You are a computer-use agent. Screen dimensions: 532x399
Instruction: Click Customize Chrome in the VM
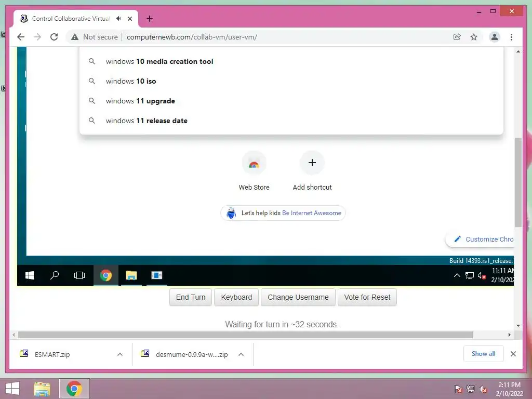pyautogui.click(x=481, y=240)
